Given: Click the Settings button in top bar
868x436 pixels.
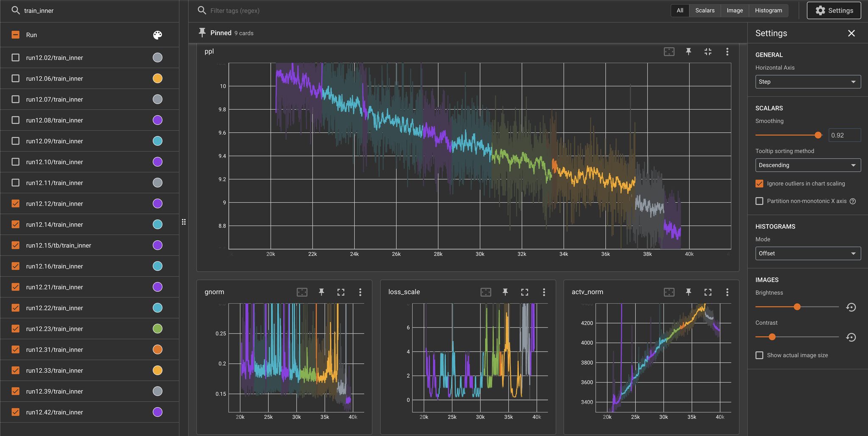Looking at the screenshot, I should point(834,11).
